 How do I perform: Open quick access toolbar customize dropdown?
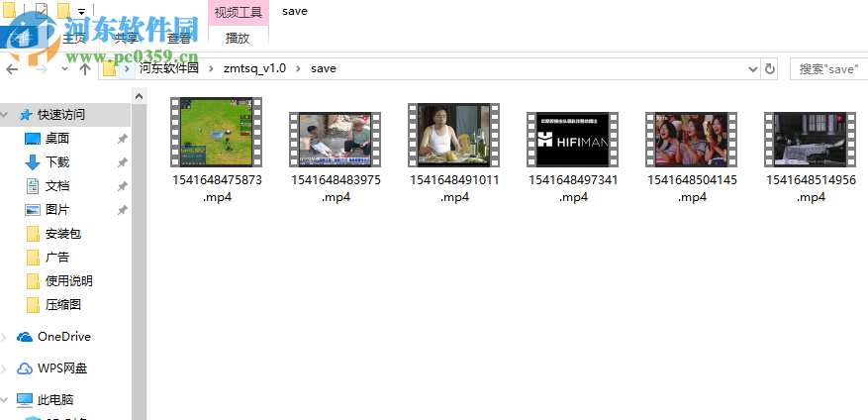81,11
